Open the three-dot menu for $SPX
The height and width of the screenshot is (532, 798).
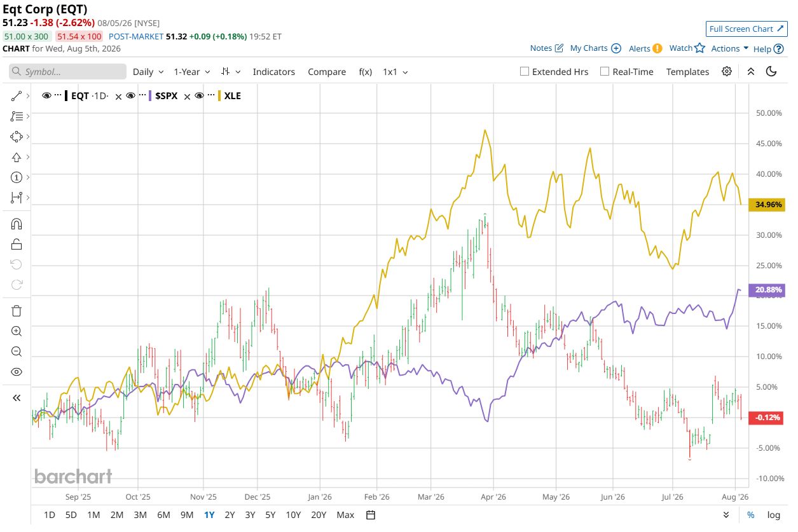[142, 95]
